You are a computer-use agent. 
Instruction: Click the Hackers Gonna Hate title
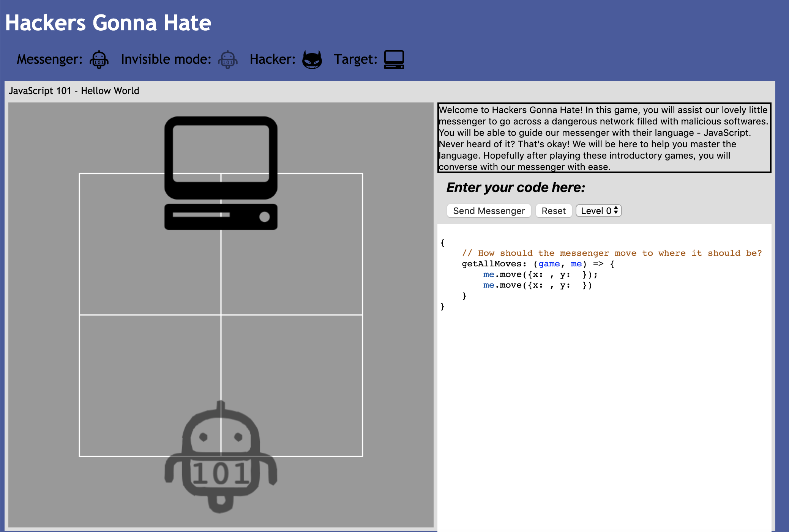tap(108, 23)
